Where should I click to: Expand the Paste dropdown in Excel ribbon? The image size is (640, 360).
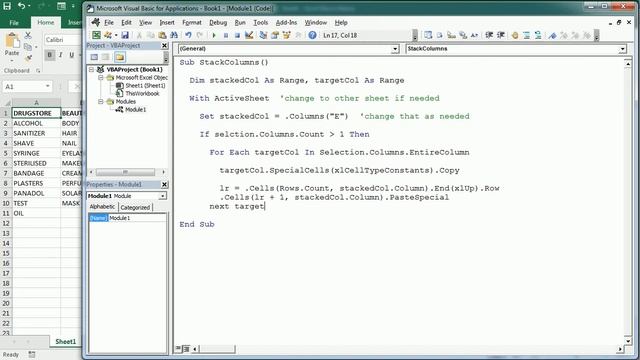coord(12,60)
